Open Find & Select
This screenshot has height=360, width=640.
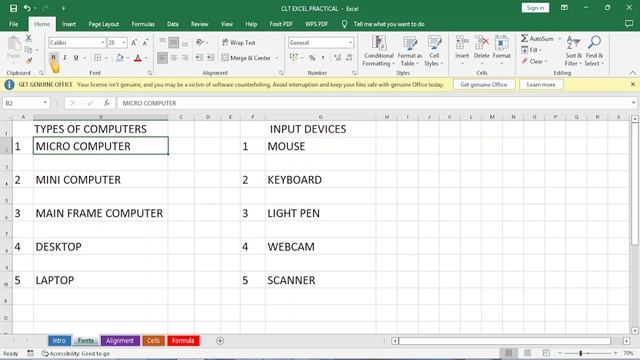594,51
